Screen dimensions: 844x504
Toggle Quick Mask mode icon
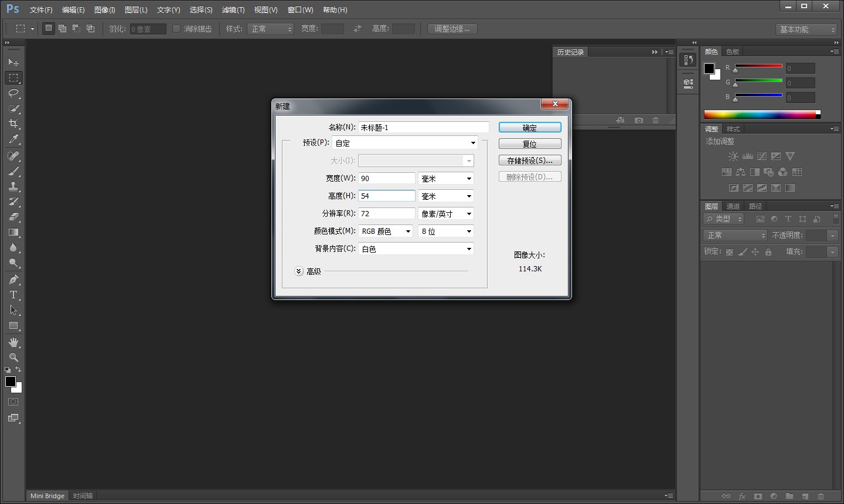pyautogui.click(x=13, y=402)
